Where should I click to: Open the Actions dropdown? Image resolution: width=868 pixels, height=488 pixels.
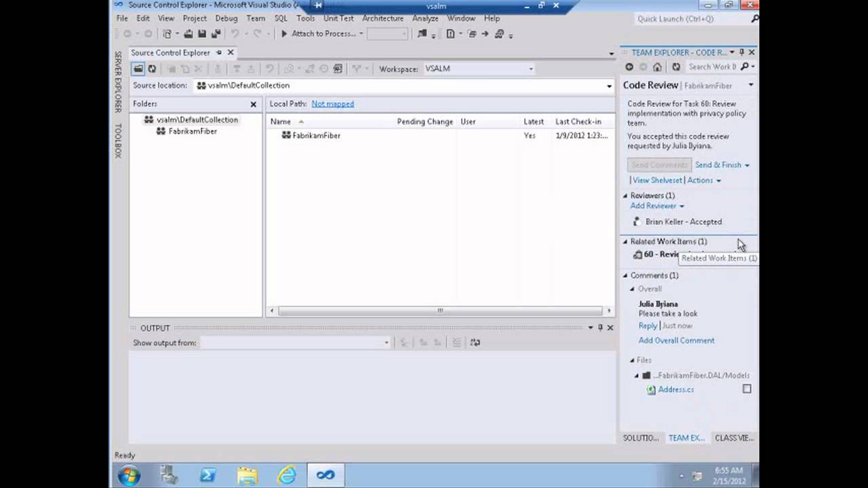click(x=718, y=181)
